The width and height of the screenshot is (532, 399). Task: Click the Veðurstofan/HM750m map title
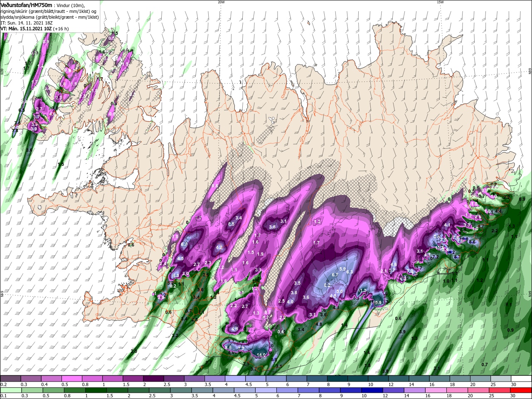26,5
